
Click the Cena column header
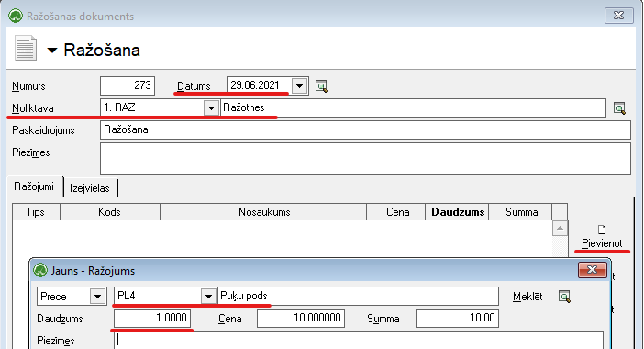click(397, 212)
